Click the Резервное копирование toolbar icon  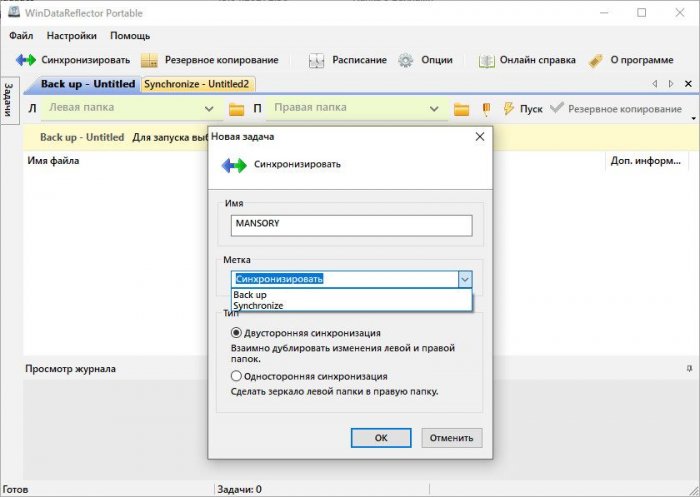pos(150,60)
